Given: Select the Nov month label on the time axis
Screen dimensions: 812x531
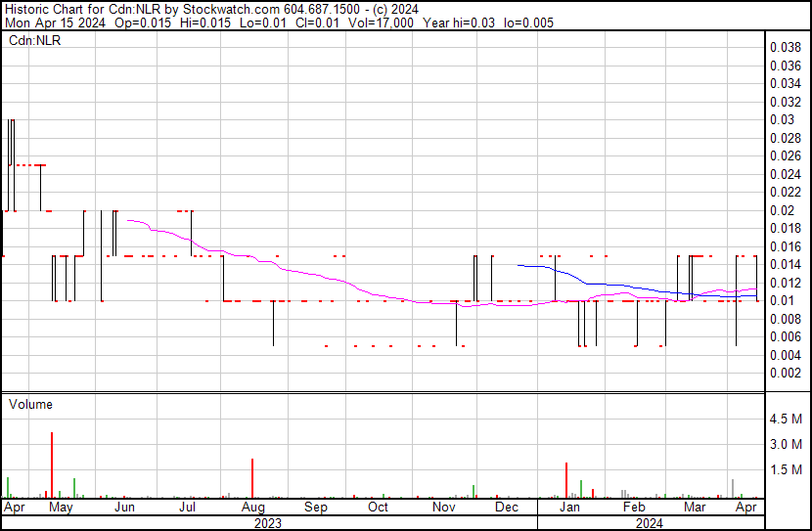Looking at the screenshot, I should pyautogui.click(x=444, y=508).
